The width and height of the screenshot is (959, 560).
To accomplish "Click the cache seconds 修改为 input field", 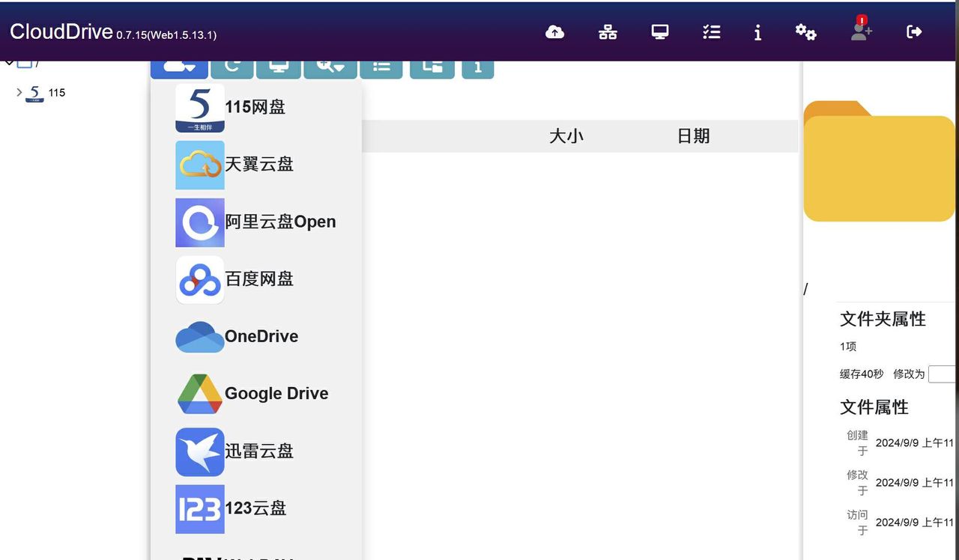I will pos(943,374).
